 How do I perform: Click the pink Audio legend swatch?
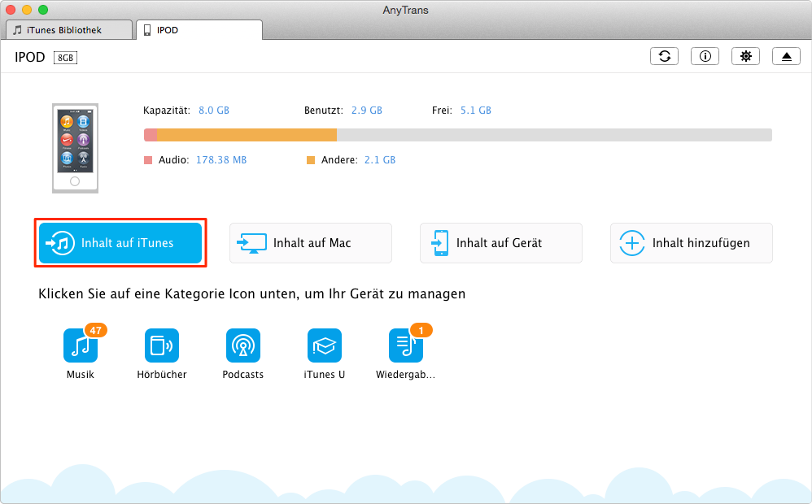pyautogui.click(x=148, y=160)
